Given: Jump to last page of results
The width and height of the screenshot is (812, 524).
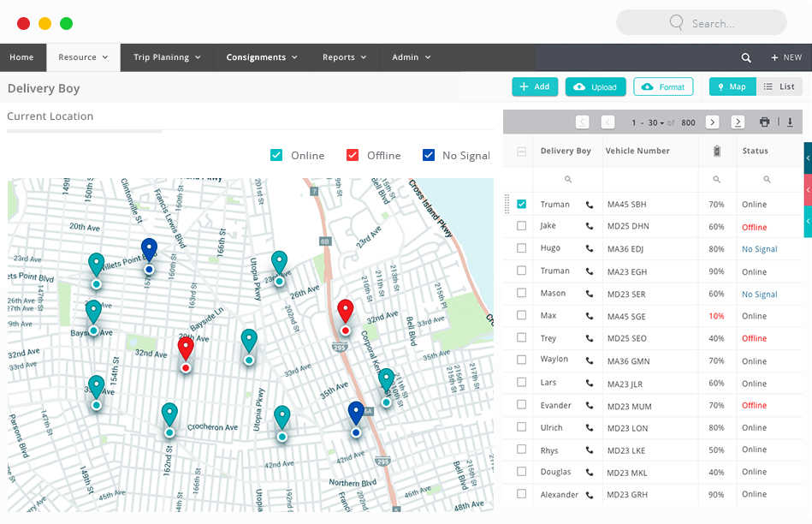Looking at the screenshot, I should click(738, 122).
